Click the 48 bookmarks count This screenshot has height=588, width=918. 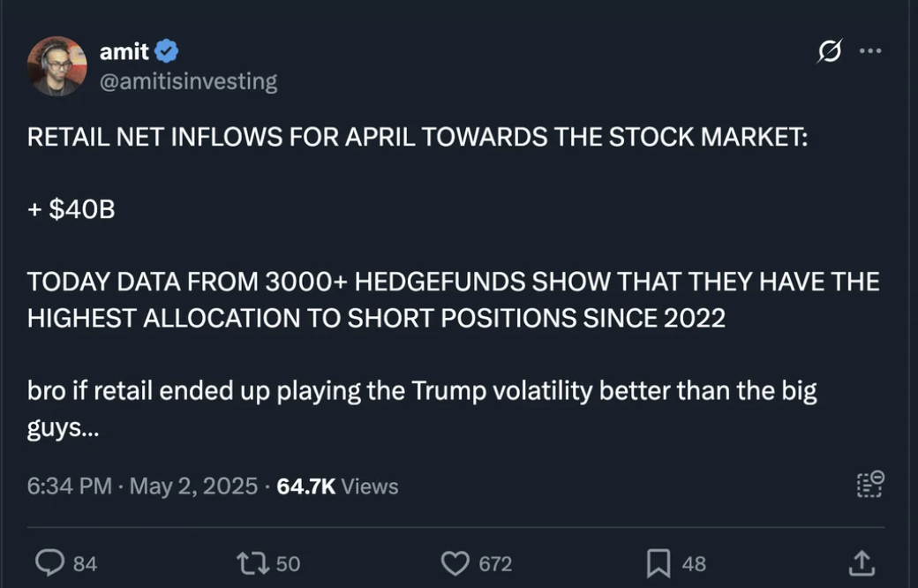(x=694, y=563)
